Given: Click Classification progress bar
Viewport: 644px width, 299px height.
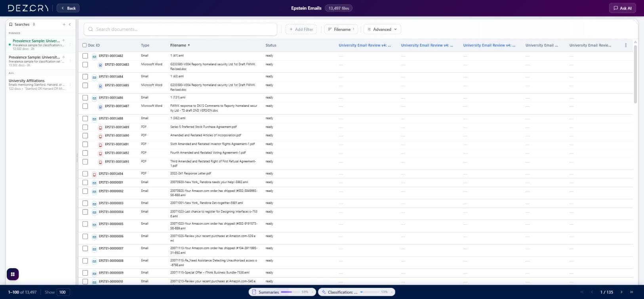Looking at the screenshot, I should tap(369, 292).
